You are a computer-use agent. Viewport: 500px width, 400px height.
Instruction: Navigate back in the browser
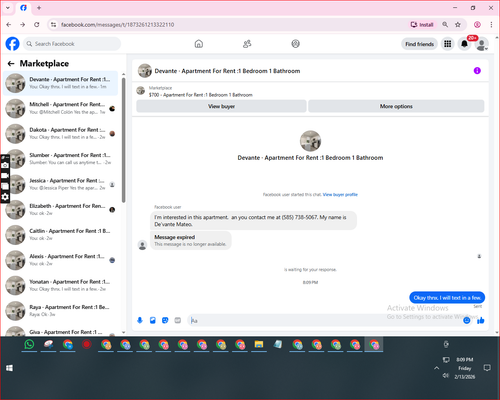click(x=9, y=25)
